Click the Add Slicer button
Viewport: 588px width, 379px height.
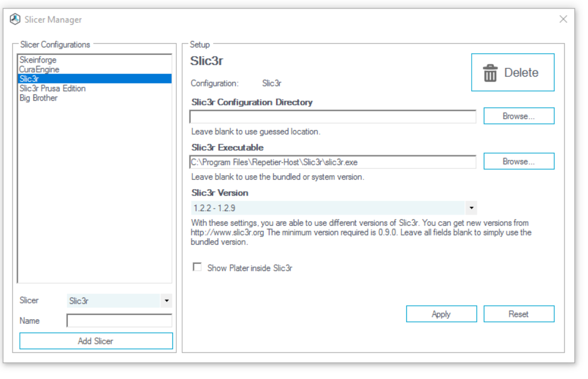[96, 341]
